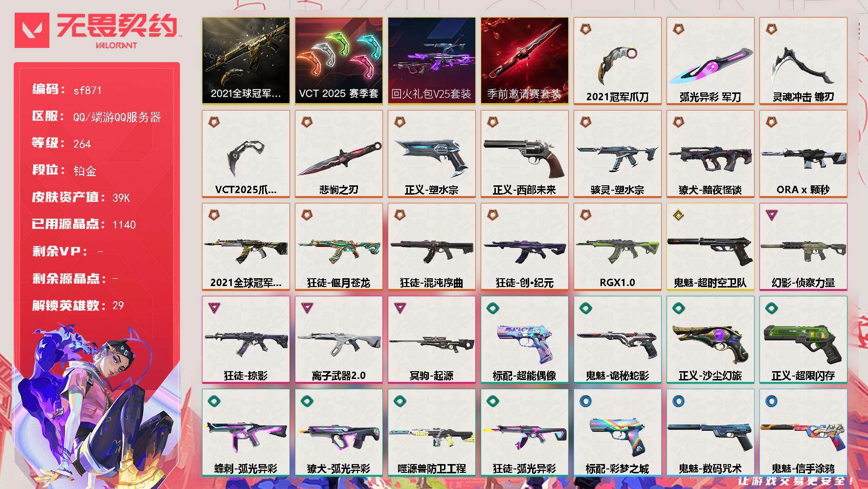Screen dimensions: 868x489
Task: Click blue circle tier icon on 标配-彩梦之城
Action: [x=585, y=401]
